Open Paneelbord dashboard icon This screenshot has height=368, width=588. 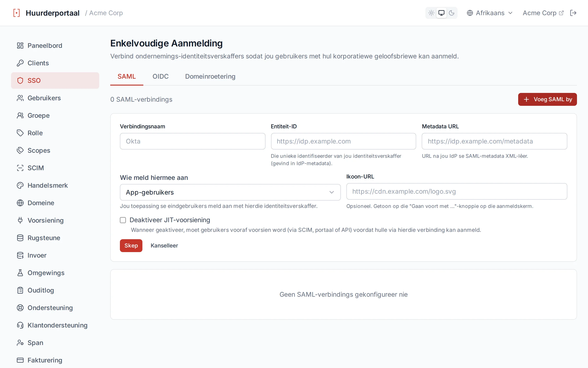[20, 46]
